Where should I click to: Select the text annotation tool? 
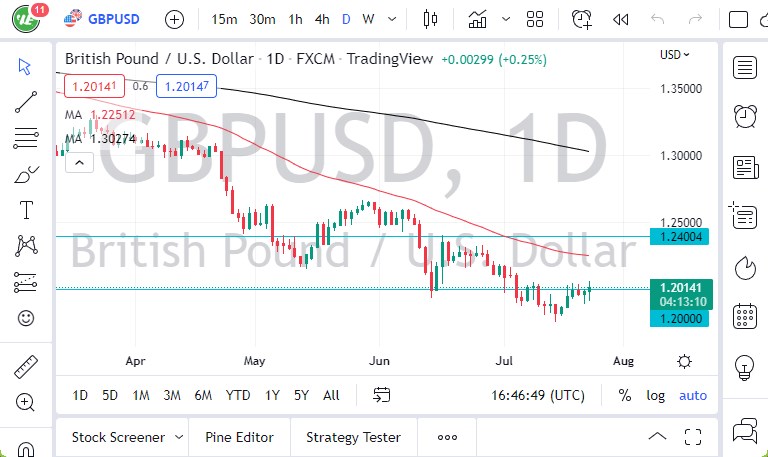point(26,210)
